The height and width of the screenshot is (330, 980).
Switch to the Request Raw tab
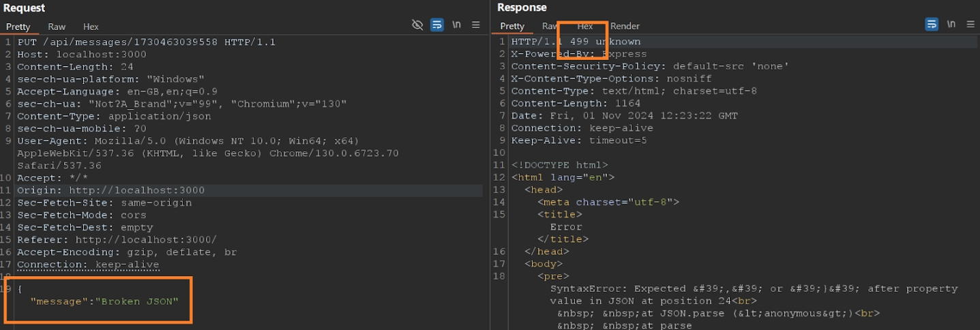point(57,27)
